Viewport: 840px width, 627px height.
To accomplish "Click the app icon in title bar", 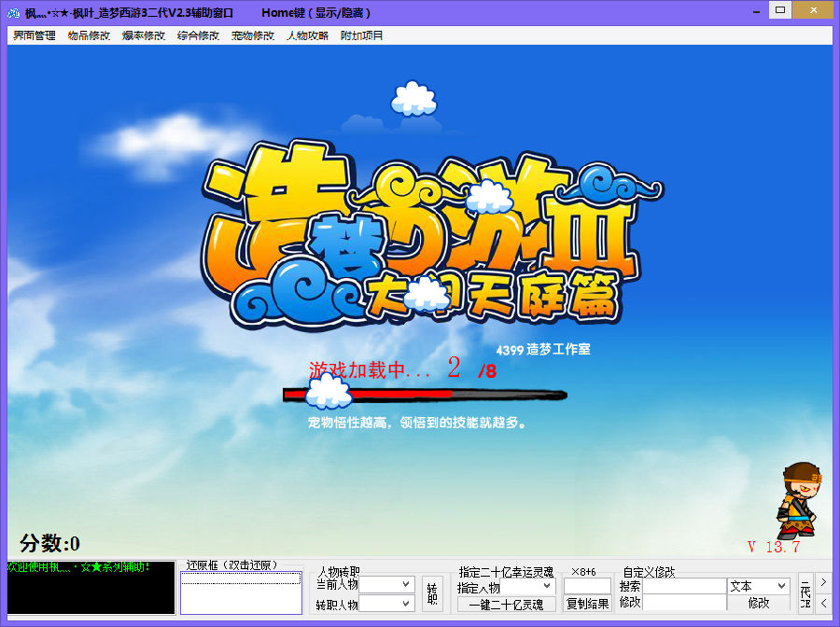I will [x=13, y=12].
